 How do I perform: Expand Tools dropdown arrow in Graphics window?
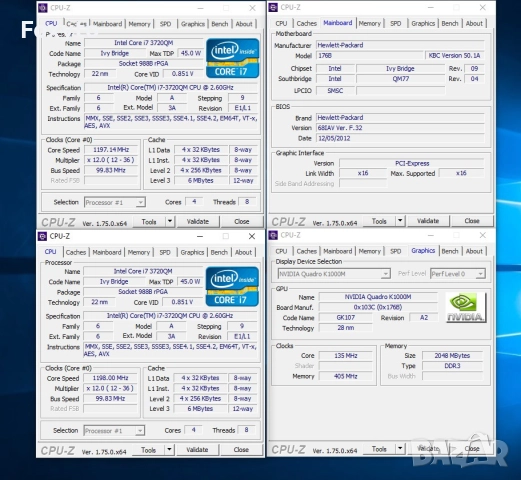pos(400,449)
